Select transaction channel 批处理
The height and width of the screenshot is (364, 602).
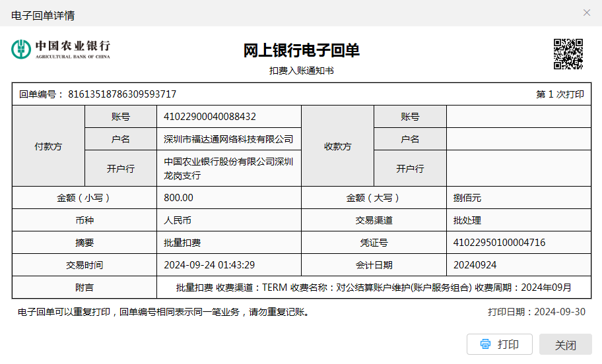pos(467,220)
